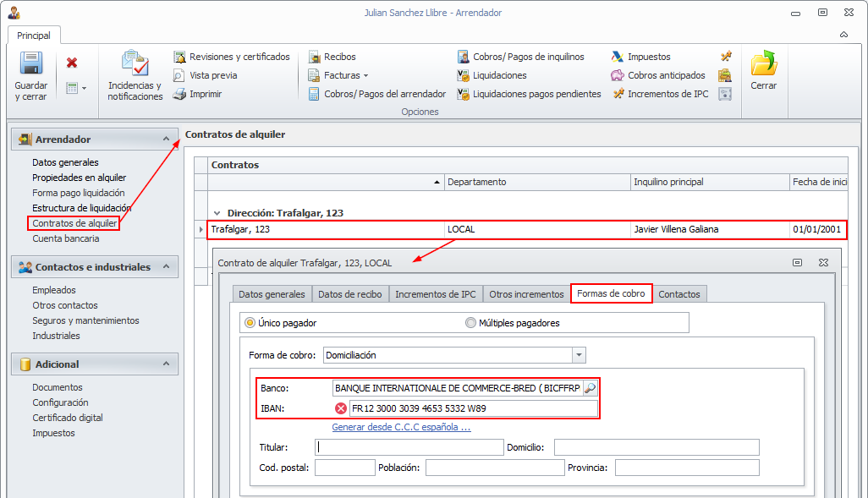Open Liquidaciones pagos pendientes

pyautogui.click(x=529, y=94)
